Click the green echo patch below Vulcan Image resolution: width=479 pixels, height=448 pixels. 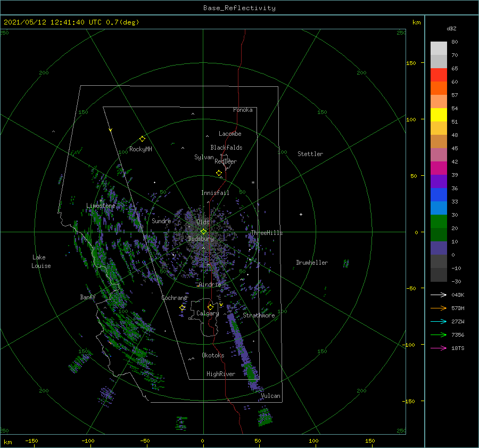(265, 416)
